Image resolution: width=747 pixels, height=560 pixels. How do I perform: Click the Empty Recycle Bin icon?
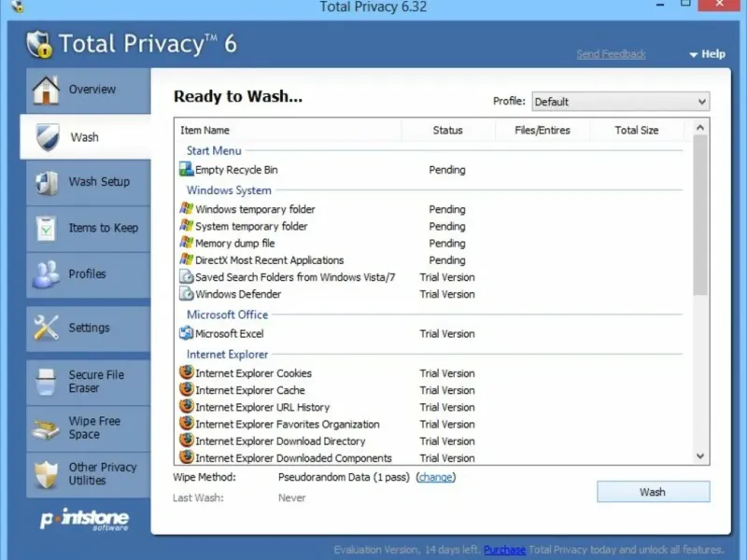point(186,169)
